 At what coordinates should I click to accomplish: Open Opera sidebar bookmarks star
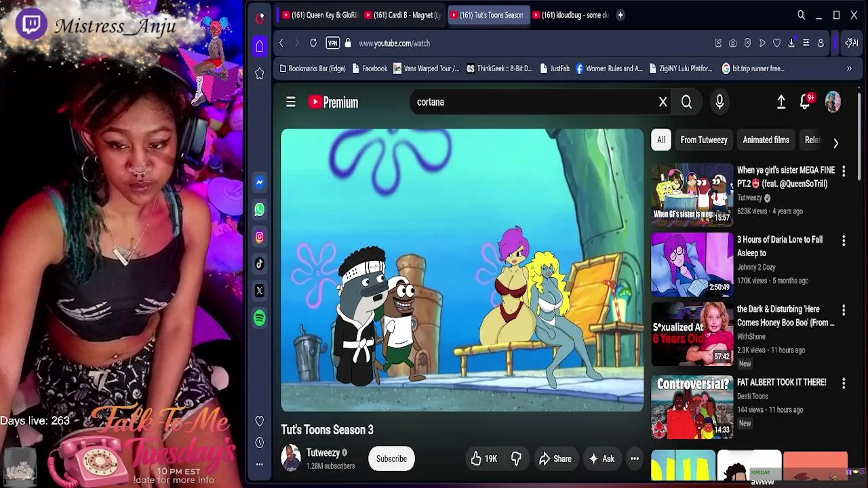coord(260,73)
